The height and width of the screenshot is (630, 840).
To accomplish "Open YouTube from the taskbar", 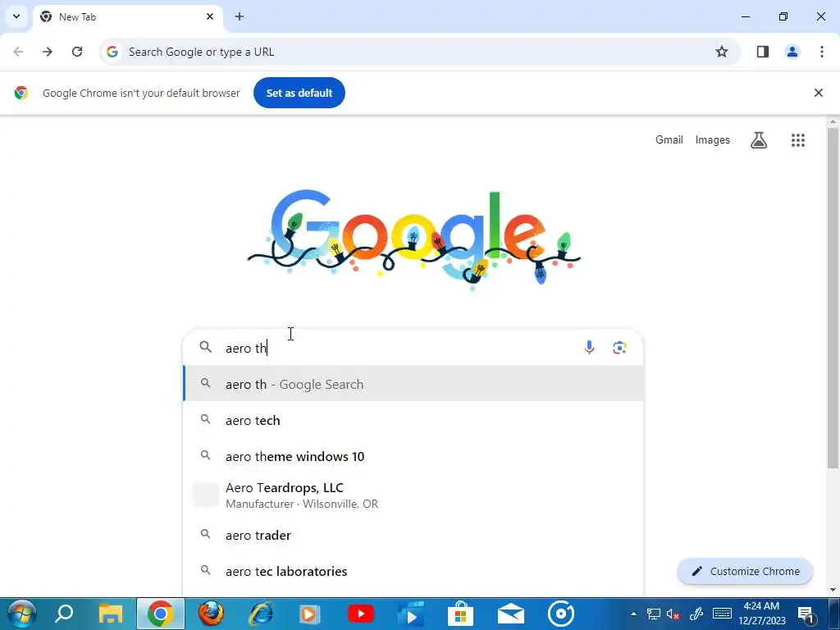I will 361,614.
